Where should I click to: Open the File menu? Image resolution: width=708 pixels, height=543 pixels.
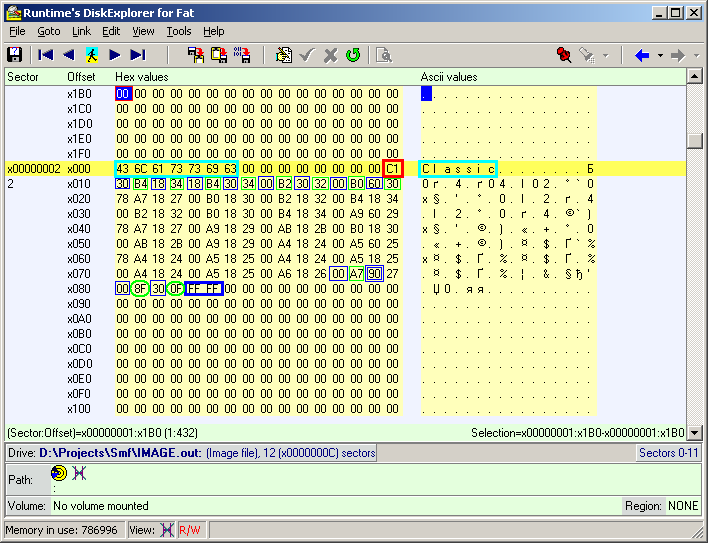tap(17, 31)
